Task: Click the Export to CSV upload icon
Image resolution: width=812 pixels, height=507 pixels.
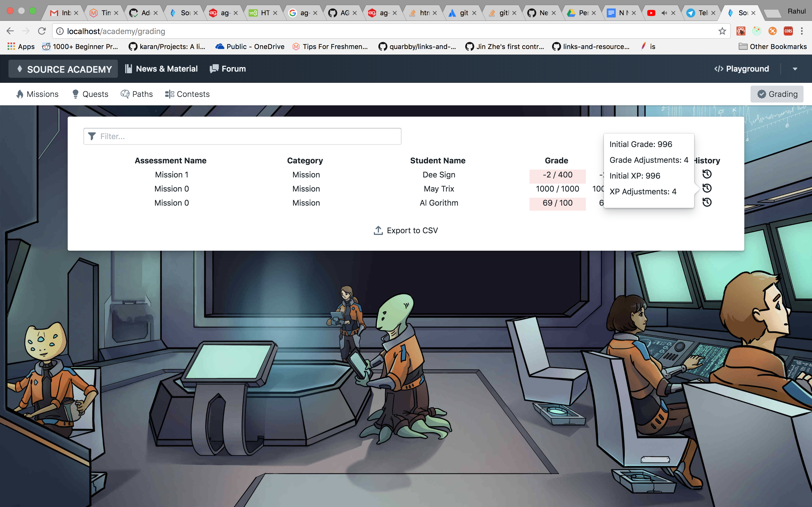Action: (378, 230)
